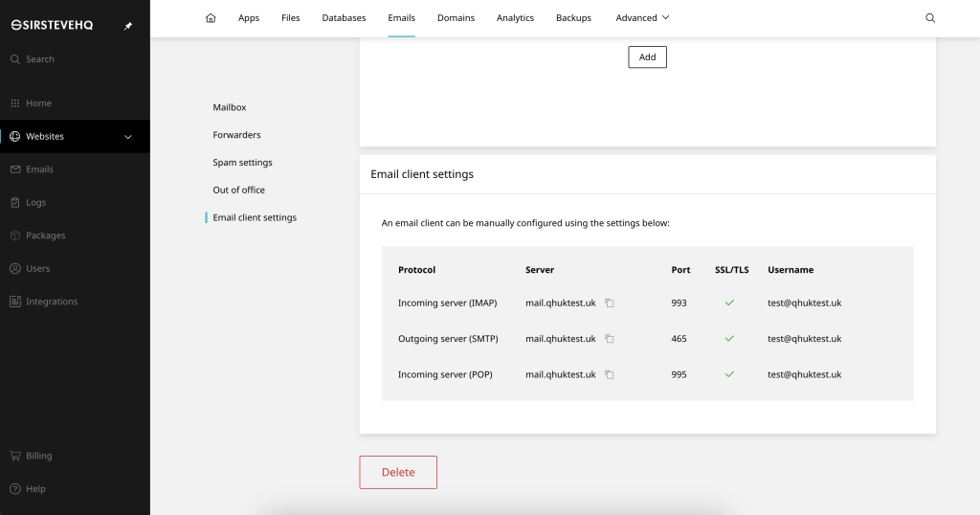The width and height of the screenshot is (980, 515).
Task: View the Analytics tab
Action: (515, 17)
